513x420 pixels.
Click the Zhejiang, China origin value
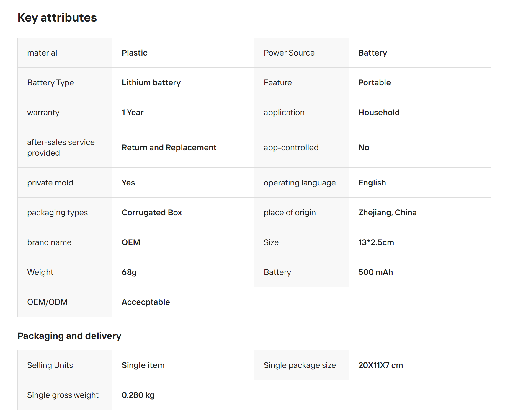pos(387,213)
